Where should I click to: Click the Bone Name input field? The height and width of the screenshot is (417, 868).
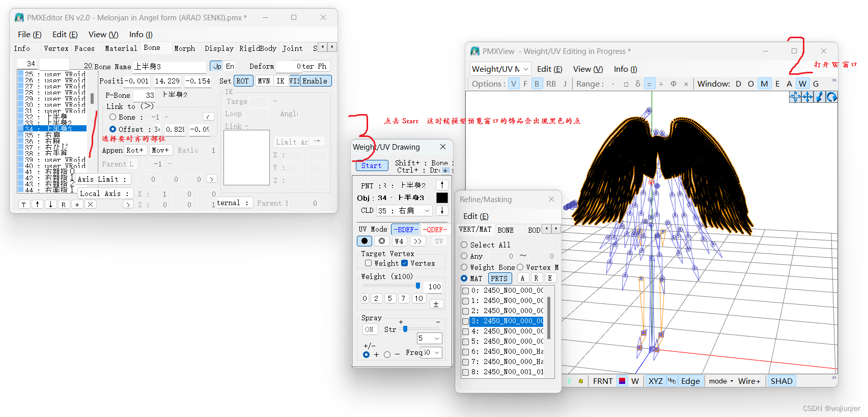click(x=170, y=67)
